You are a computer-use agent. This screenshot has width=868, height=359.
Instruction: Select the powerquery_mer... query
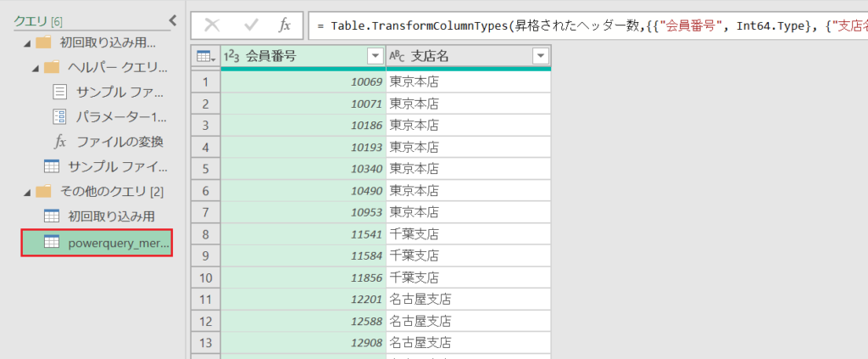(97, 243)
